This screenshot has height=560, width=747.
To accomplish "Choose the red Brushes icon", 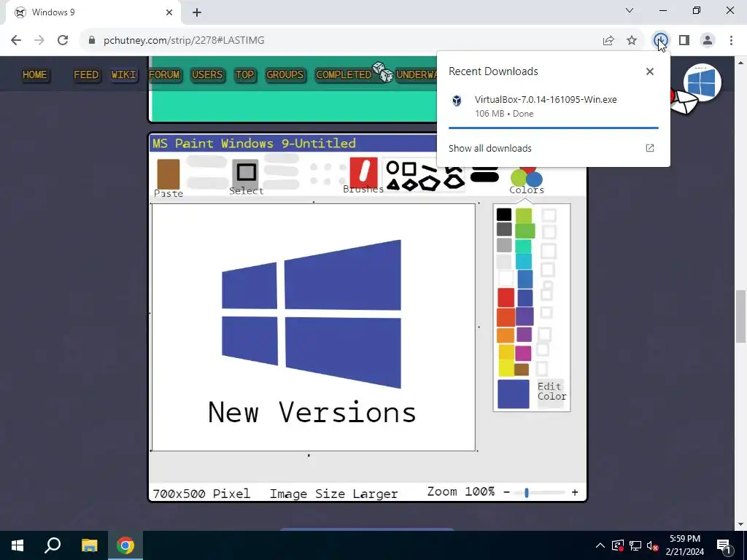I will point(363,171).
